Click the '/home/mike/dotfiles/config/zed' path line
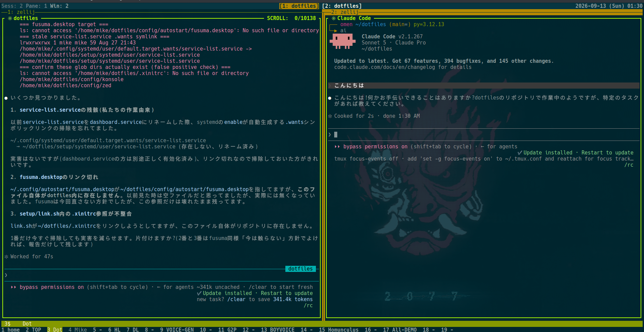Image resolution: width=644 pixels, height=332 pixels. (x=65, y=86)
